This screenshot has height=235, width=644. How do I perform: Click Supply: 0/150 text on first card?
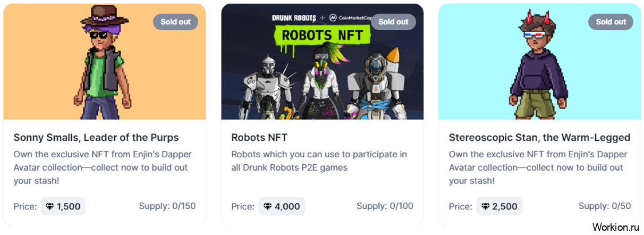click(x=167, y=206)
